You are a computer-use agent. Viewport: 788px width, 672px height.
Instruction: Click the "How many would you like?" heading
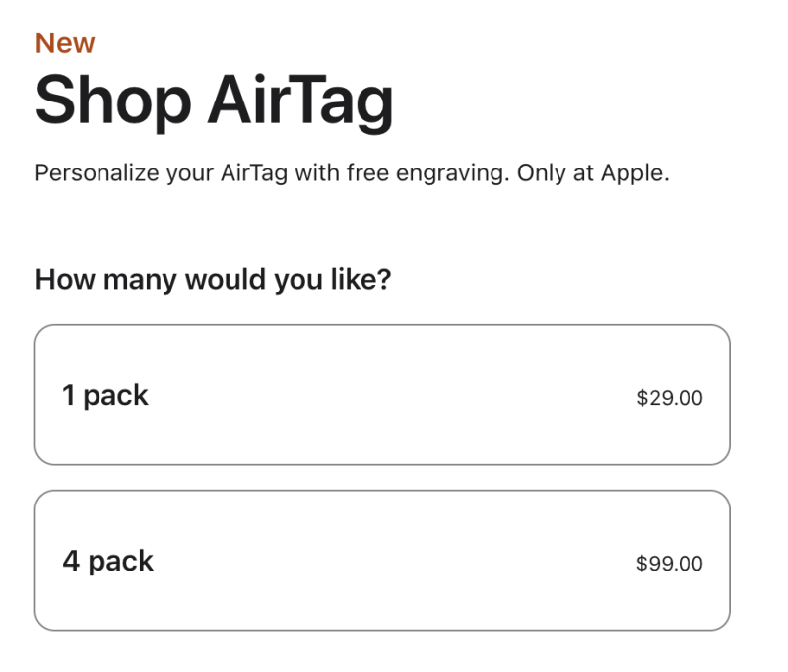(213, 280)
